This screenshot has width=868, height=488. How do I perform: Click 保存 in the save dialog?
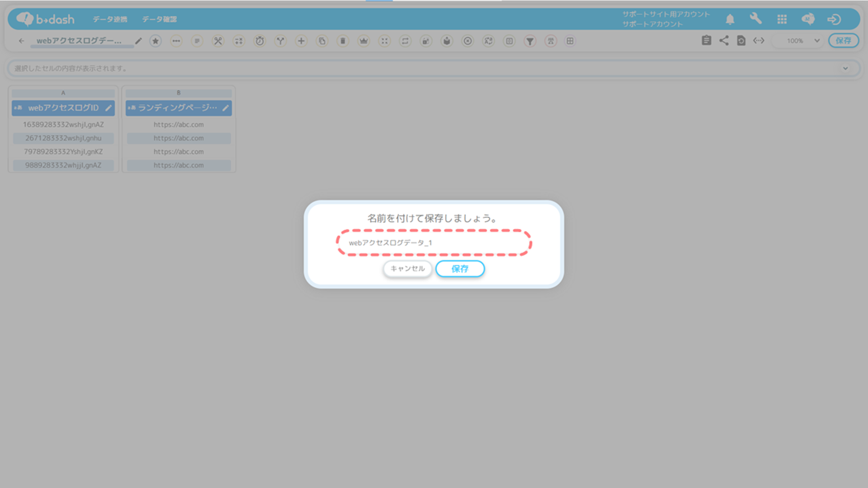[x=460, y=269]
